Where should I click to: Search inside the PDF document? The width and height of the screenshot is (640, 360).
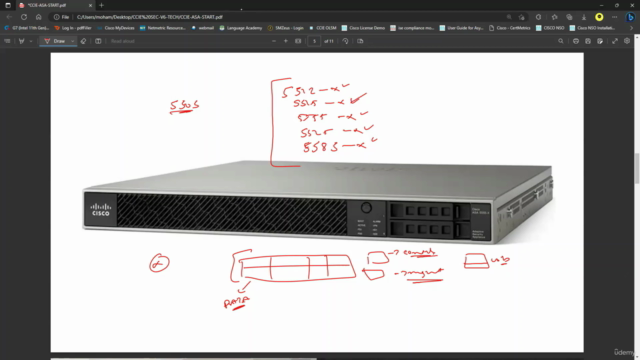pos(561,41)
